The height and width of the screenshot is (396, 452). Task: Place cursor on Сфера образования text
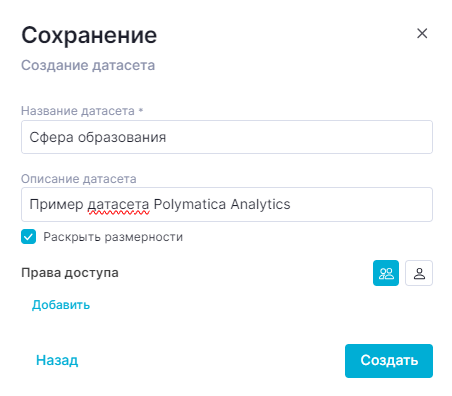point(98,137)
